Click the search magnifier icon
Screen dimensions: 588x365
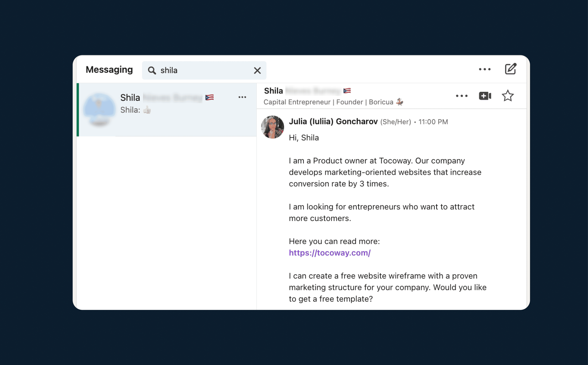pyautogui.click(x=152, y=70)
